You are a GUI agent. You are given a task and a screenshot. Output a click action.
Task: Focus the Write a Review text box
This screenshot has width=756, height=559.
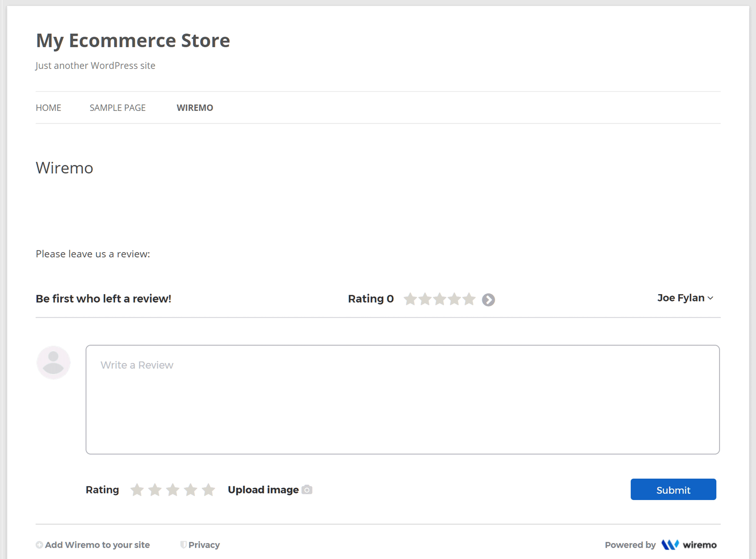pos(402,399)
